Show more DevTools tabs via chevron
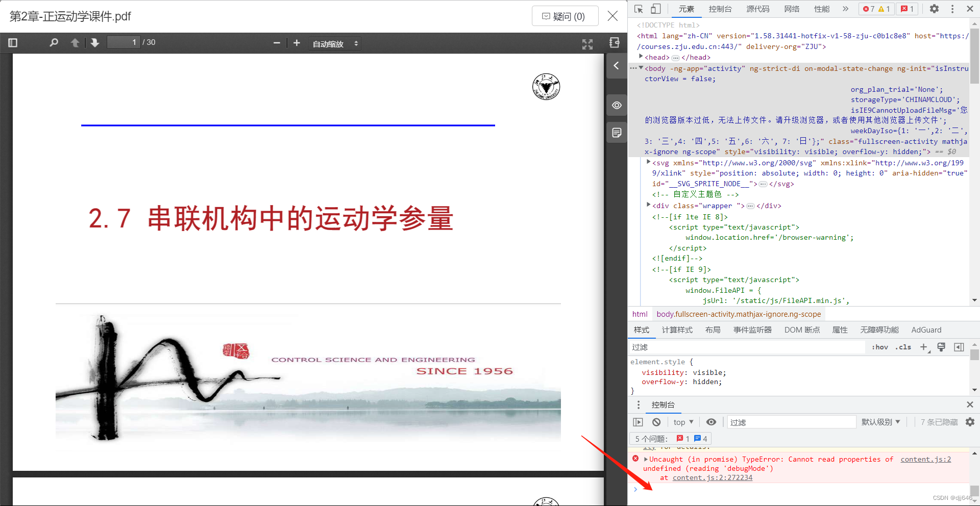This screenshot has height=506, width=980. tap(845, 9)
